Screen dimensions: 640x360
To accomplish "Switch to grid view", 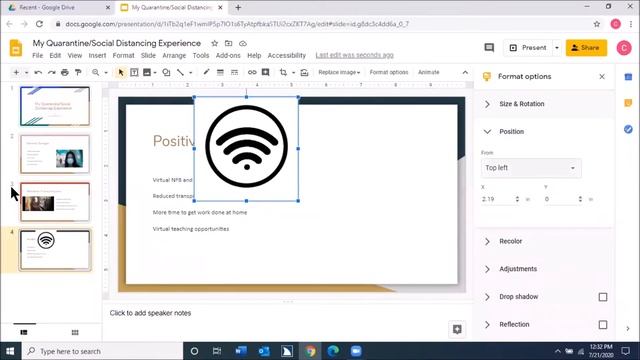I will pos(75,333).
